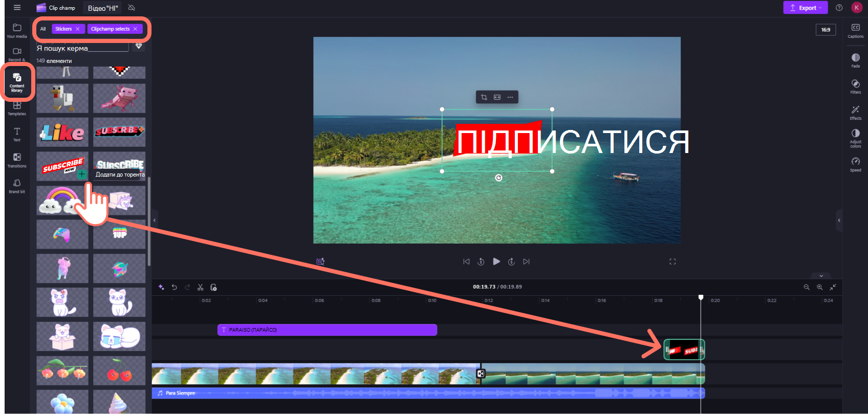Enter fullscreen preview
Image resolution: width=868 pixels, height=414 pixels.
click(x=672, y=262)
